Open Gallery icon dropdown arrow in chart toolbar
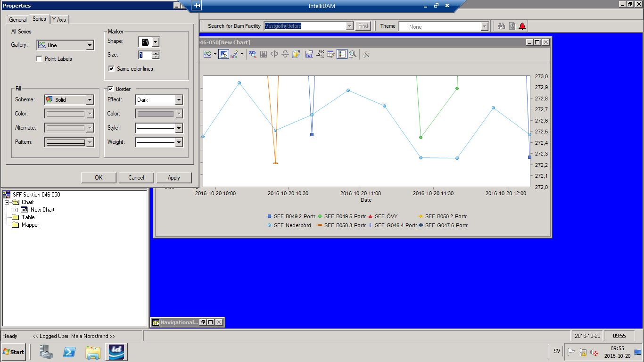 tap(215, 54)
